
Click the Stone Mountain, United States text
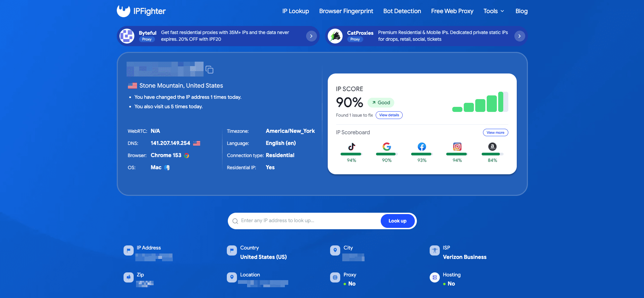pos(181,86)
